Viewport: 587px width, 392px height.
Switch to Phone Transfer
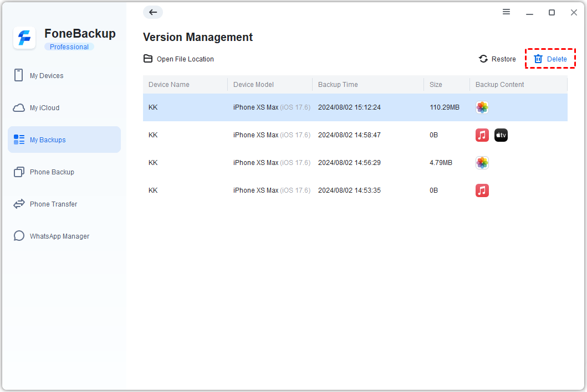(64, 204)
